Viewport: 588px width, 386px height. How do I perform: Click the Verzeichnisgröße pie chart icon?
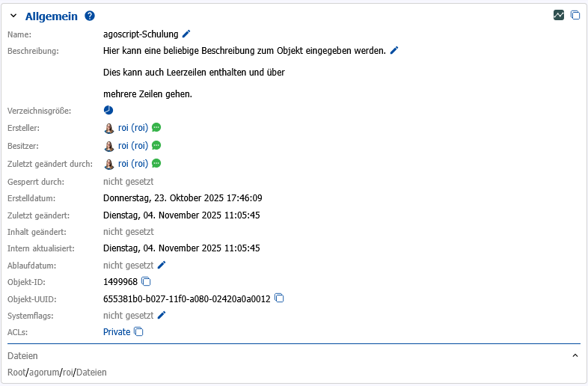[108, 110]
